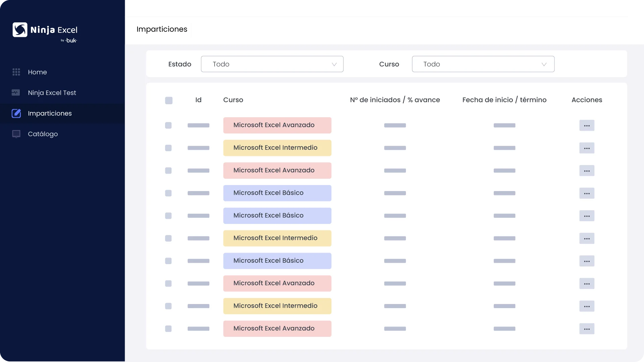Click third Microsoft Excel Intermedio course tag
644x362 pixels.
pyautogui.click(x=277, y=306)
